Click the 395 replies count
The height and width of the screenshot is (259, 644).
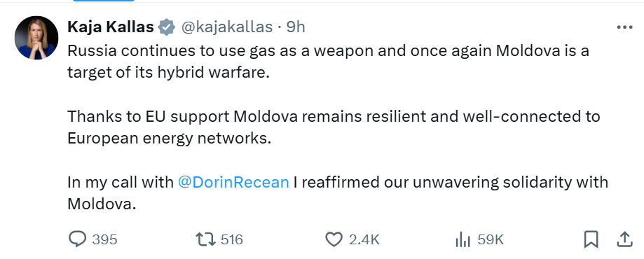pyautogui.click(x=104, y=239)
